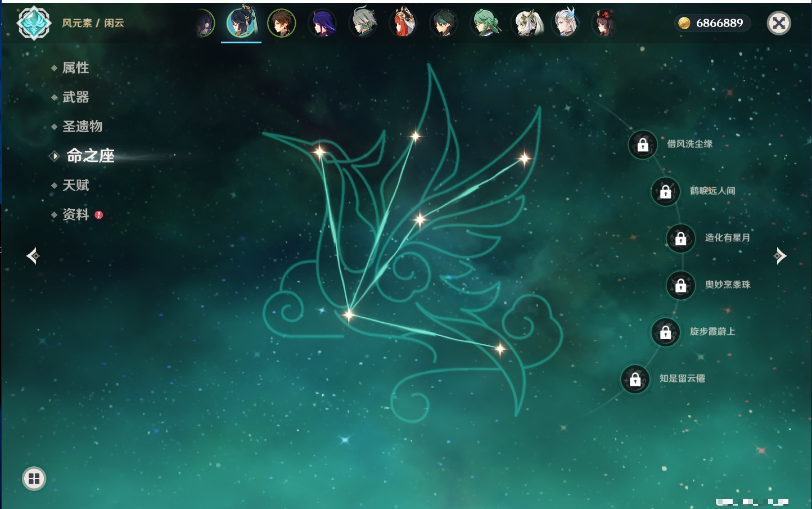
Task: Select the highlighted Xianyun character avatar
Action: coord(241,22)
